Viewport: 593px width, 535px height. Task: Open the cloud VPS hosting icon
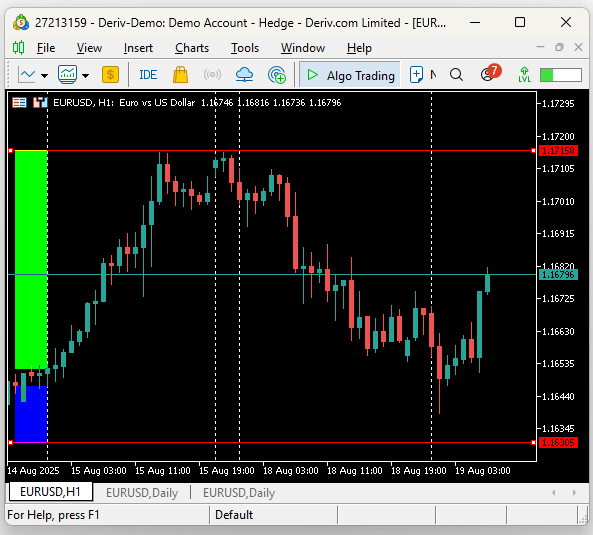[244, 74]
